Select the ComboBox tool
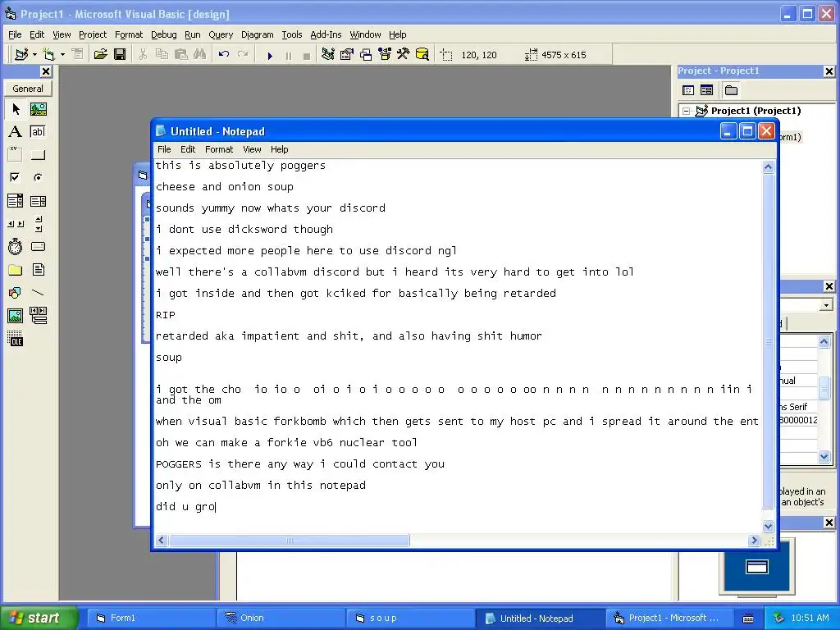840x630 pixels. click(x=16, y=201)
